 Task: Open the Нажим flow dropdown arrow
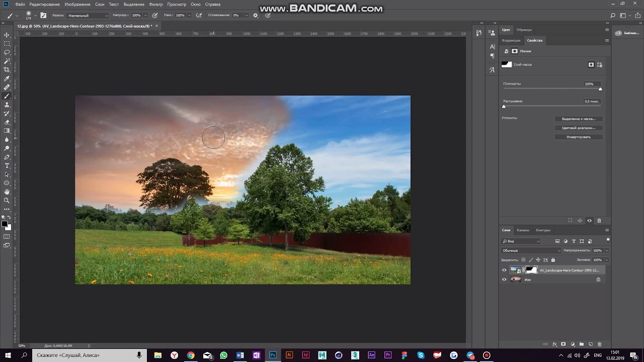[x=189, y=16]
